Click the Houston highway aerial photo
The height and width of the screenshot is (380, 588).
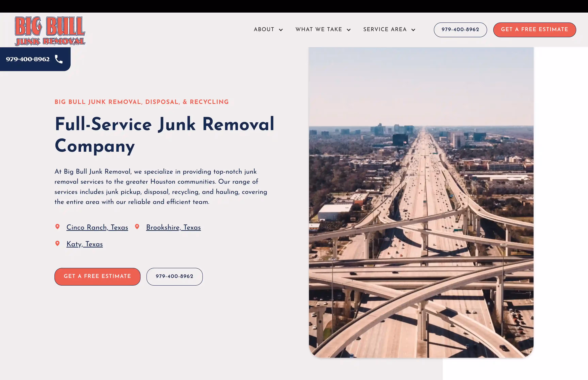click(421, 202)
